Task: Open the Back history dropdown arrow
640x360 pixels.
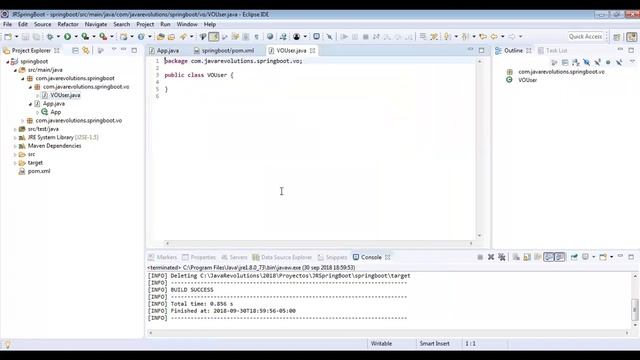Action: 502,37
